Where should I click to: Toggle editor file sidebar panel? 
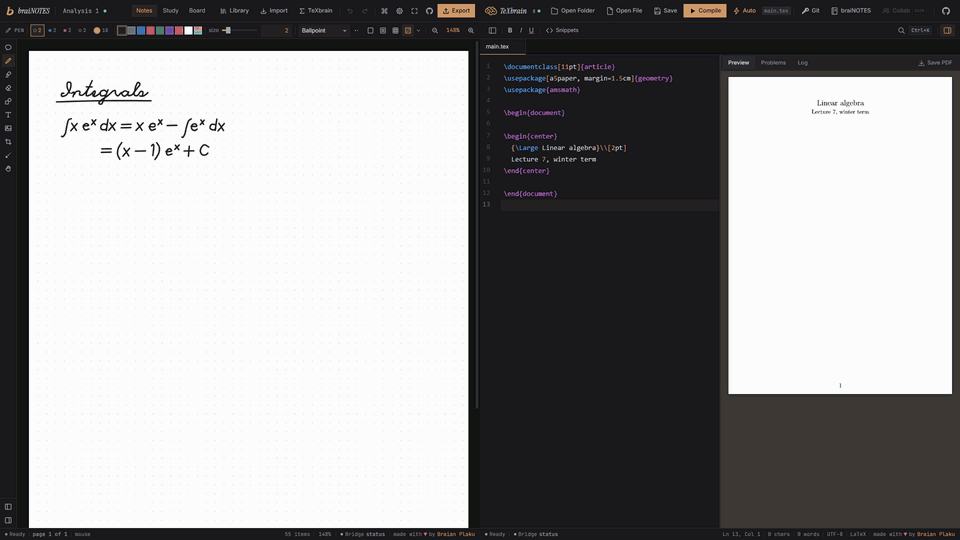pyautogui.click(x=492, y=31)
